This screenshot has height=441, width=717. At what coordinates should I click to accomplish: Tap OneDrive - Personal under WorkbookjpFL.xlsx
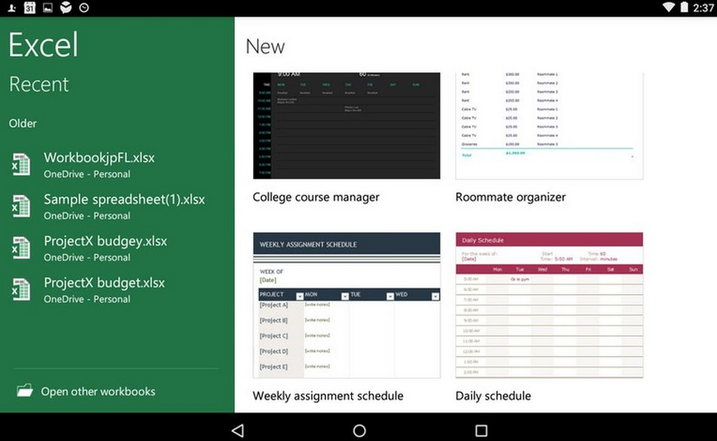click(87, 174)
